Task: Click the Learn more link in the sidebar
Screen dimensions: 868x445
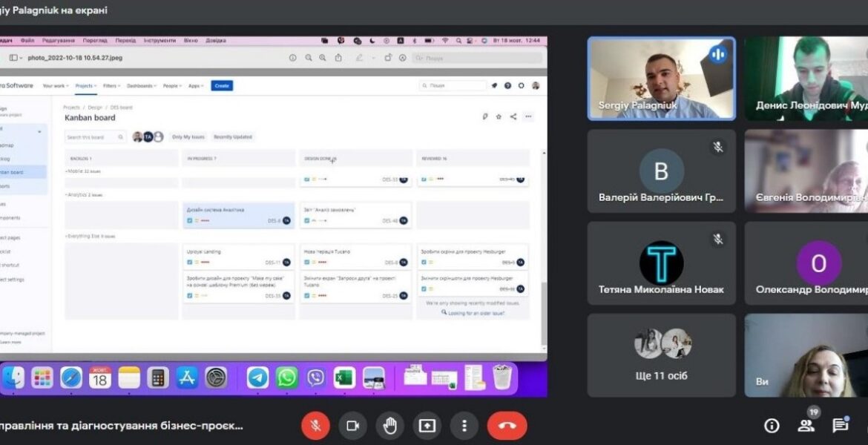Action: pos(10,342)
